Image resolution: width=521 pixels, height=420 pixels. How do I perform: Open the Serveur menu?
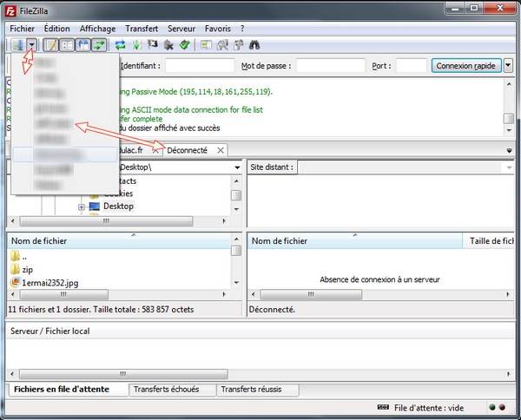[181, 29]
